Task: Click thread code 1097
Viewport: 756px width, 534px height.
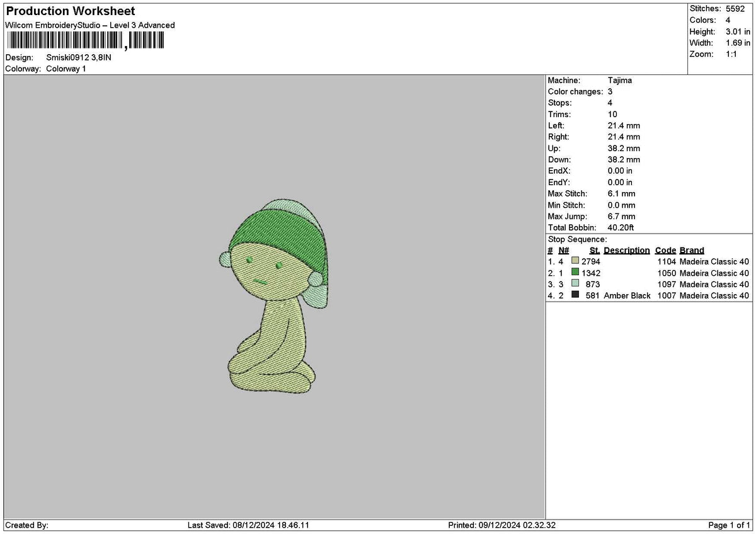Action: point(666,284)
